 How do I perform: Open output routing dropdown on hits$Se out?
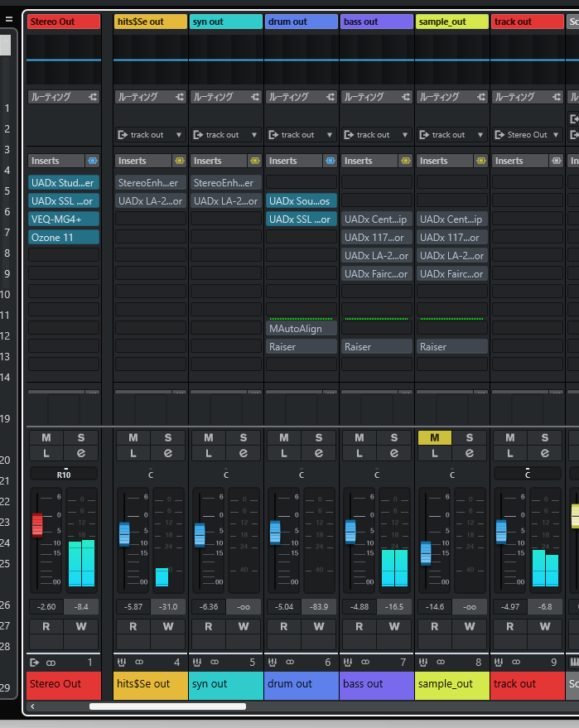point(151,134)
